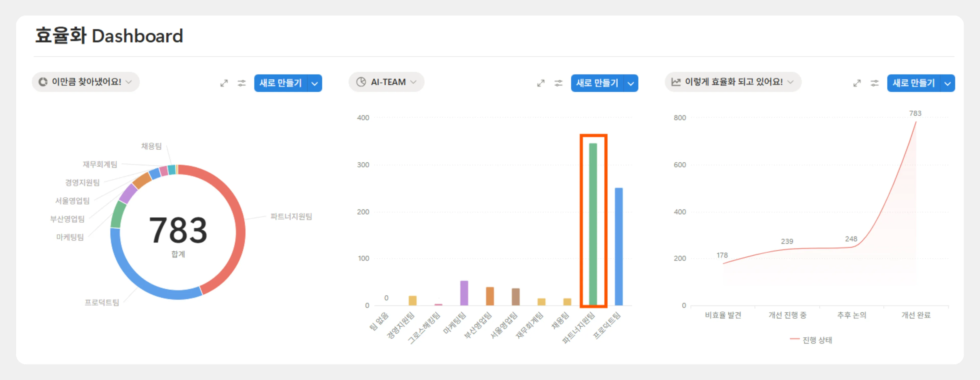
Task: Open the 이렇게 효율화 되고 있어요! tab
Action: (733, 82)
